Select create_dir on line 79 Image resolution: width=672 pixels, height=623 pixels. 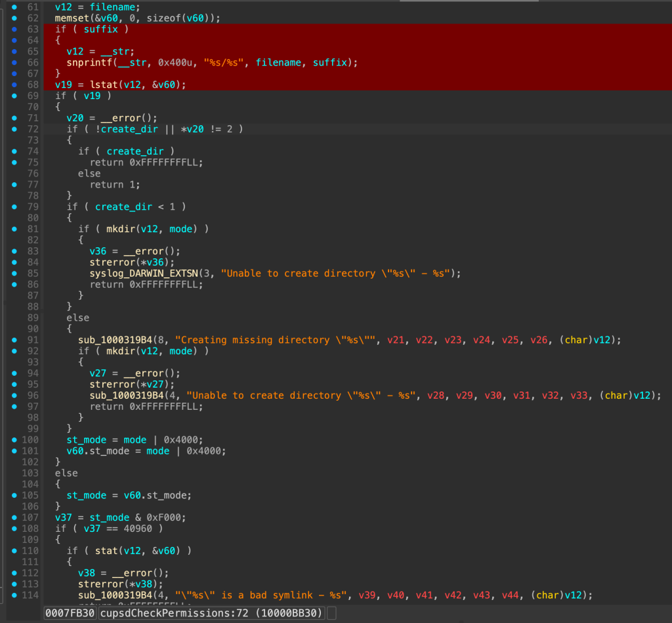[x=123, y=207]
